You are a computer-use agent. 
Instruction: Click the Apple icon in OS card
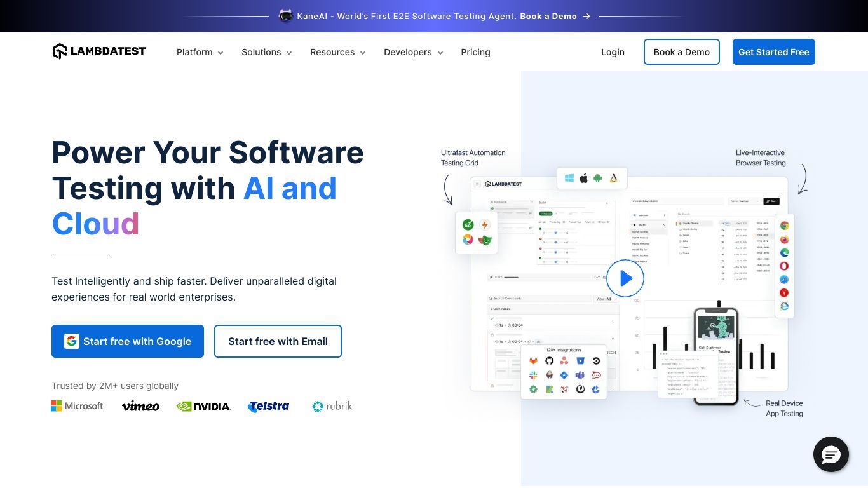[x=584, y=179]
